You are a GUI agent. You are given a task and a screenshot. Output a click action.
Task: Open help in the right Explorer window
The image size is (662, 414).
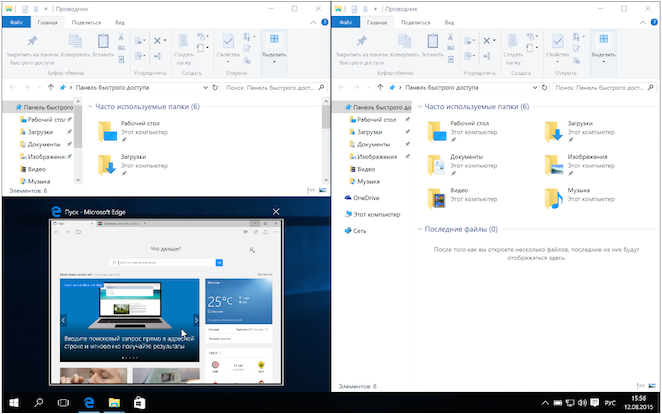click(x=654, y=22)
